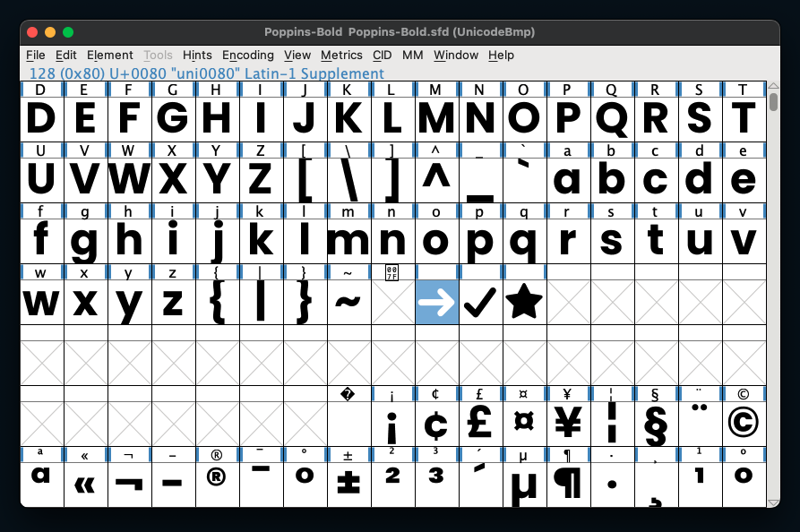Select the lowercase m glyph
This screenshot has height=532, width=800.
349,241
